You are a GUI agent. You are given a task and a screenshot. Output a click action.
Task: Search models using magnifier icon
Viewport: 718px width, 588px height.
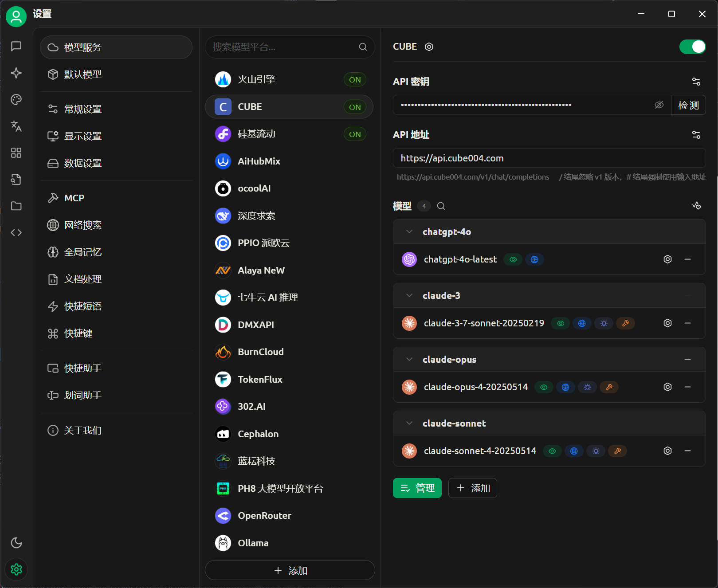point(441,206)
